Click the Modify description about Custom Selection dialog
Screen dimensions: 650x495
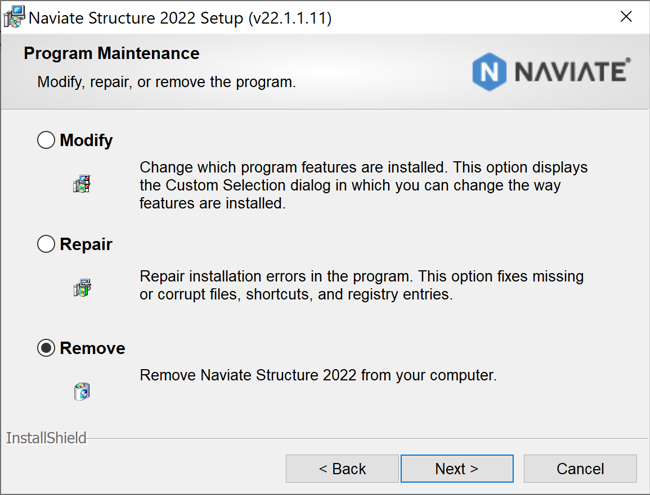pos(363,185)
